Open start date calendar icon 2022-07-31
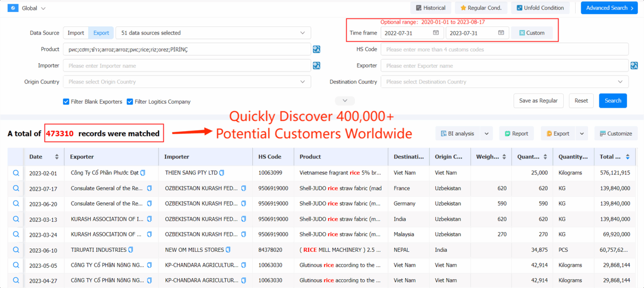Viewport: 644px width, 288px height. coord(436,33)
